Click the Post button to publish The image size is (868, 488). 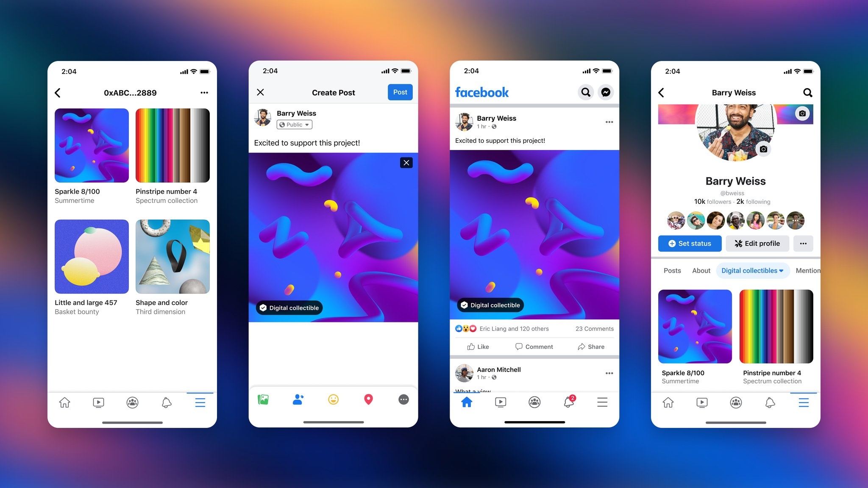[x=400, y=92]
